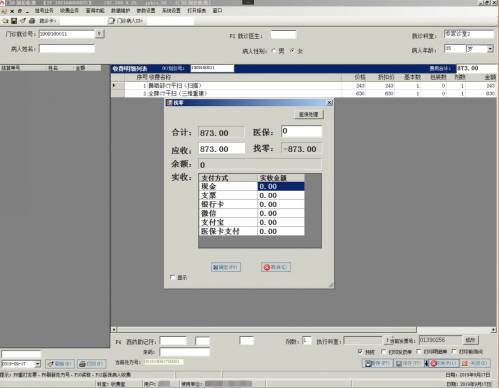Viewport: 499px width, 389px height.
Task: Select the 男 gender radio button
Action: coord(274,51)
